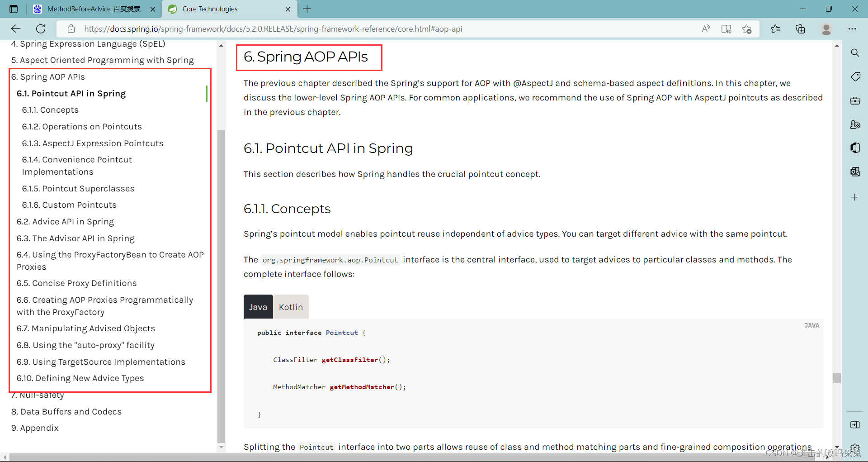Image resolution: width=868 pixels, height=462 pixels.
Task: Open sidebar Microsoft 365 icon
Action: click(x=855, y=148)
